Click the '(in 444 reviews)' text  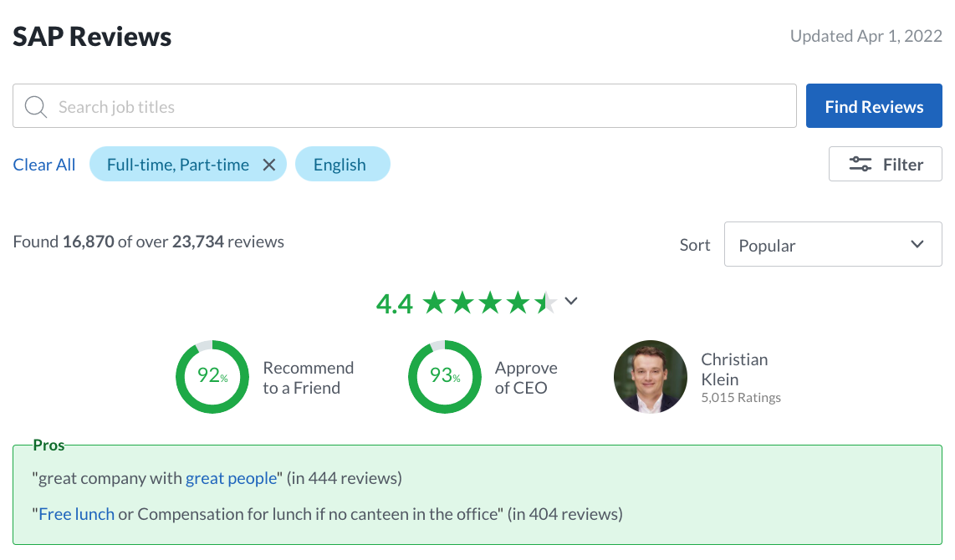point(344,478)
